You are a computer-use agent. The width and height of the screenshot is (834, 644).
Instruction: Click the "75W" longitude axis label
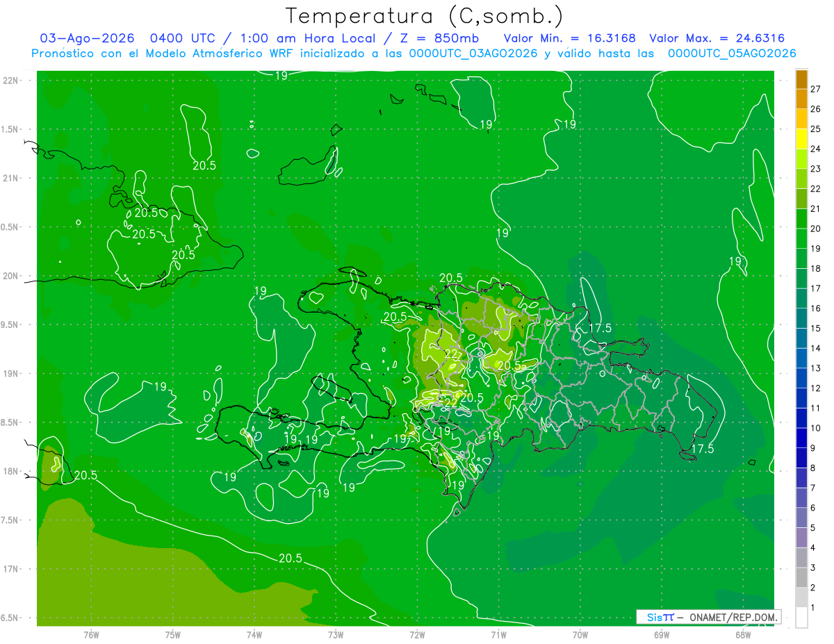173,634
